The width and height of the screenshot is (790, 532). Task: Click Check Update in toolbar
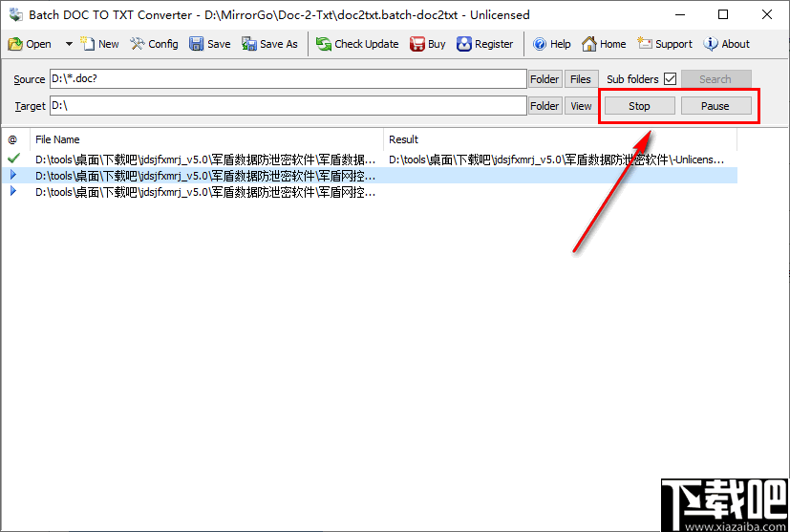click(x=357, y=44)
